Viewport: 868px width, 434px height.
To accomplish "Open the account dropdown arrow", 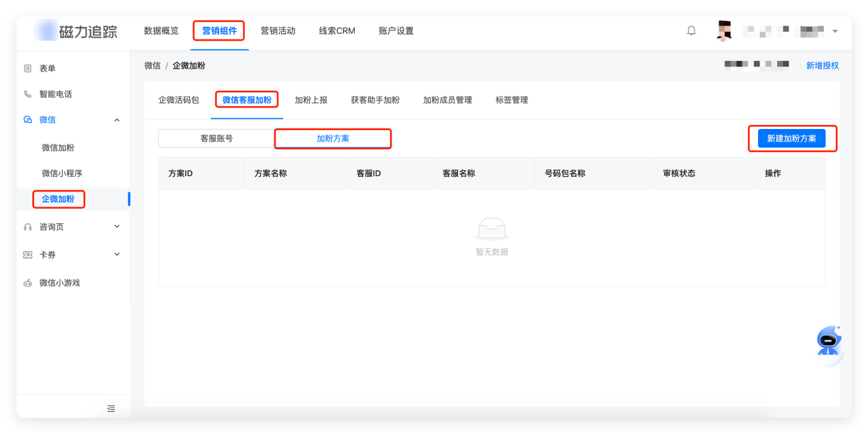I will (x=835, y=31).
